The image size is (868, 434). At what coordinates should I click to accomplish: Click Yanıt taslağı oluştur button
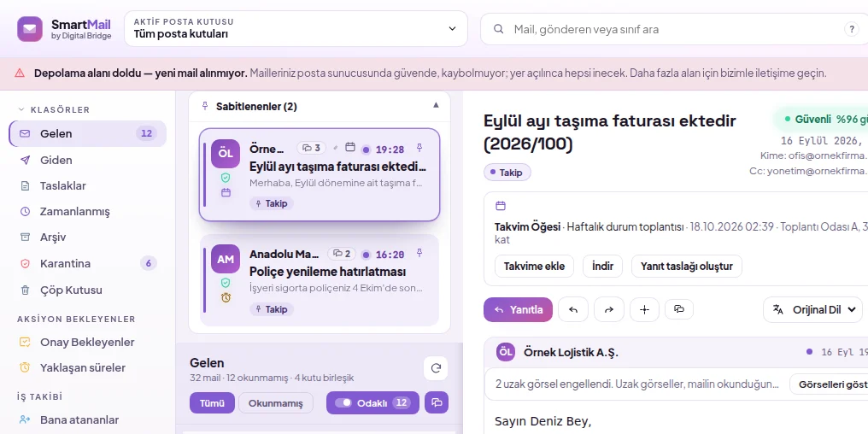[686, 267]
